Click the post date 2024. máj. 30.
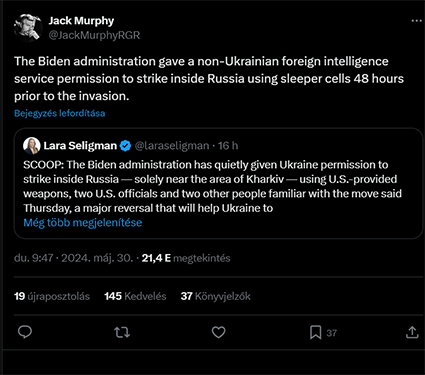This screenshot has height=375, width=425. 97,258
